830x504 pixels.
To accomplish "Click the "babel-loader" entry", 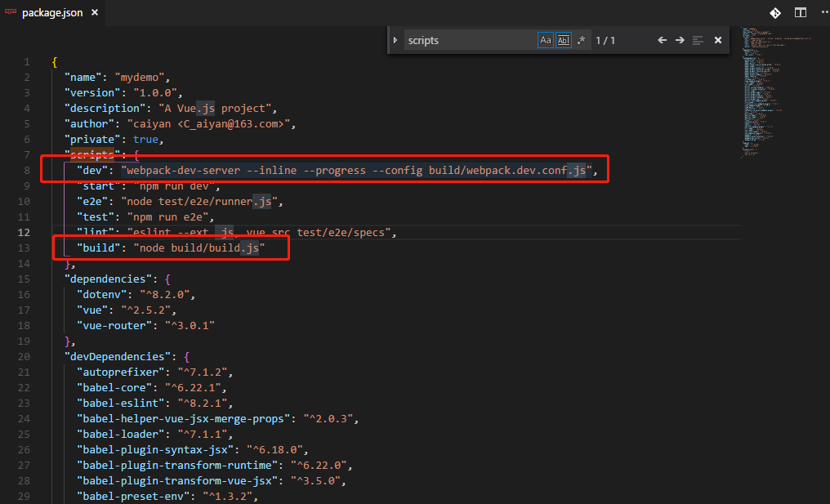I will tap(121, 434).
